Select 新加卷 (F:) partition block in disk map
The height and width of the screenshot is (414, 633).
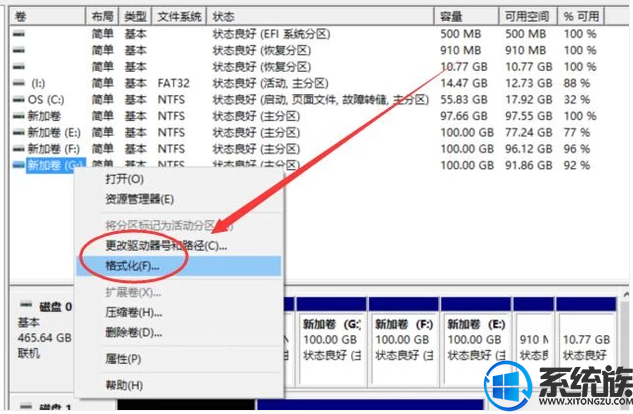398,342
